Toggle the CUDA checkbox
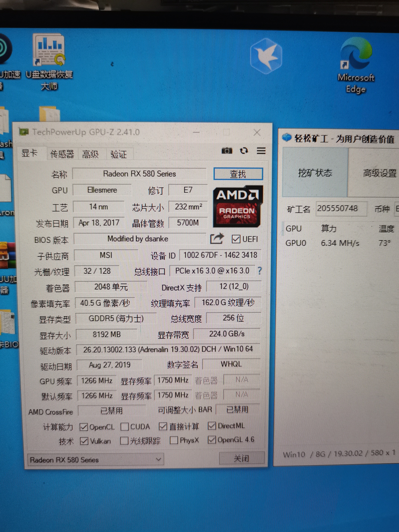 pos(124,427)
